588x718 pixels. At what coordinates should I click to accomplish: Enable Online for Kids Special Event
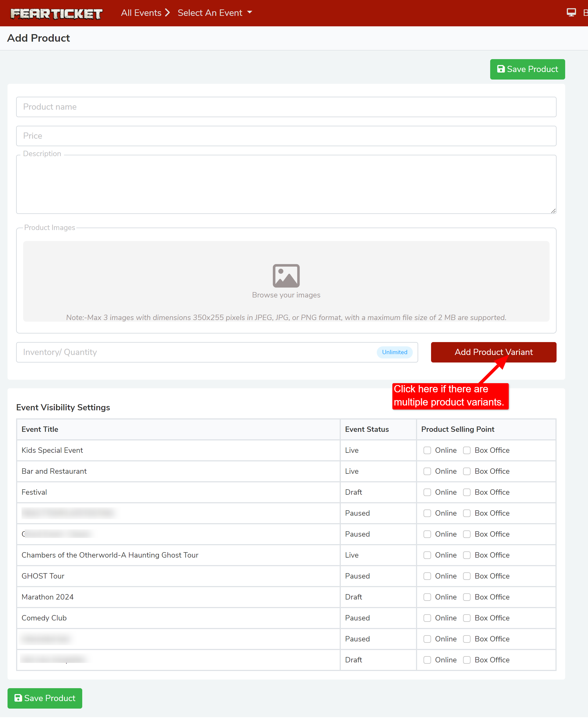[427, 450]
